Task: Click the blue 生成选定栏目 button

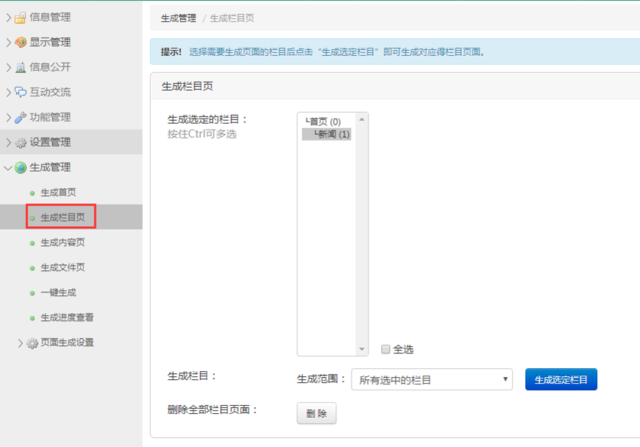Action: 560,380
